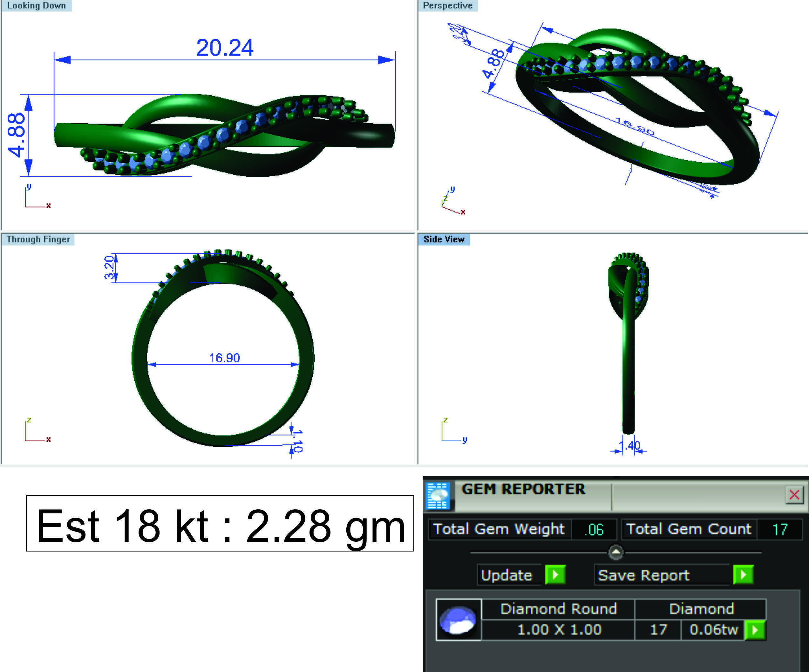Viewport: 809px width, 672px height.
Task: Collapse the Gem Reporter summary with the up-arrow handle
Action: (x=615, y=552)
